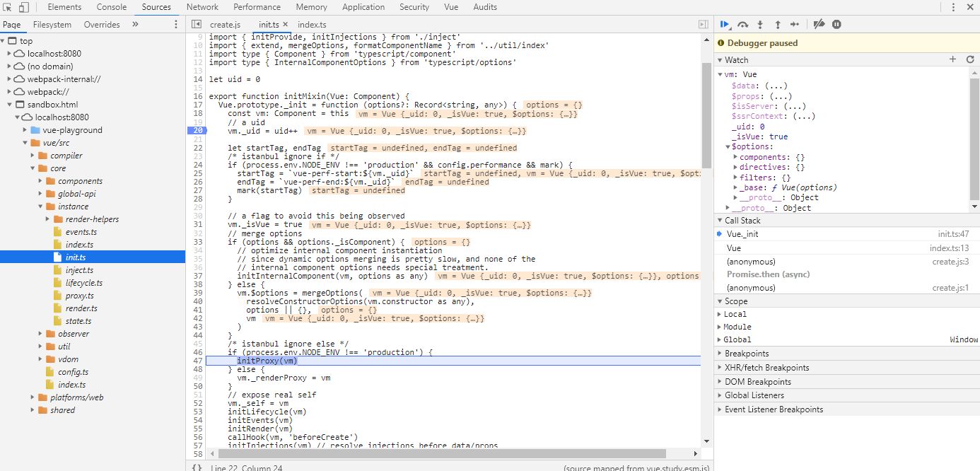Toggle device toolbar icon
The height and width of the screenshot is (471, 980).
(x=24, y=7)
